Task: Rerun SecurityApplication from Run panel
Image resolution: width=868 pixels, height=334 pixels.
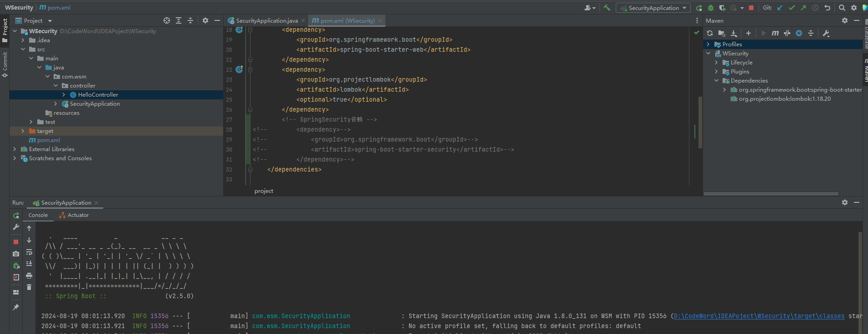Action: pos(16,216)
